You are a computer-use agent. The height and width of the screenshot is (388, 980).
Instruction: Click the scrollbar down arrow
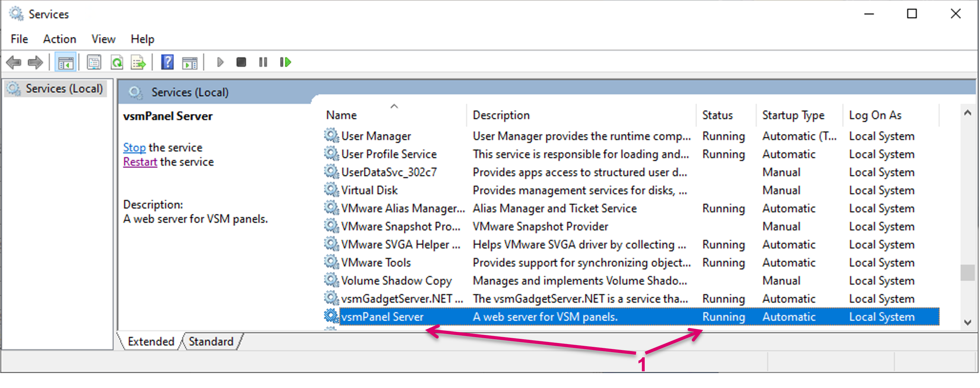[967, 322]
